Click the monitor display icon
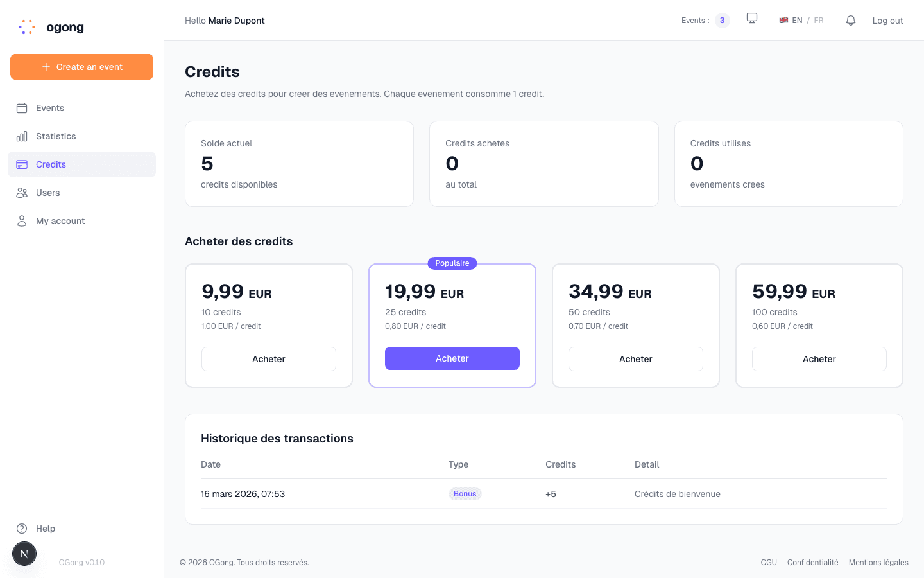 [751, 19]
